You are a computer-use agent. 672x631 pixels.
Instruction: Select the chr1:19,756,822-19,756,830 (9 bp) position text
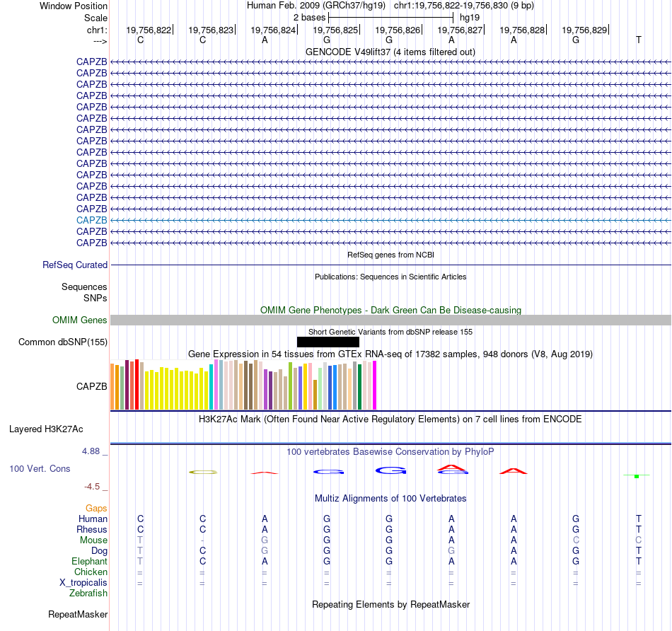[x=464, y=6]
